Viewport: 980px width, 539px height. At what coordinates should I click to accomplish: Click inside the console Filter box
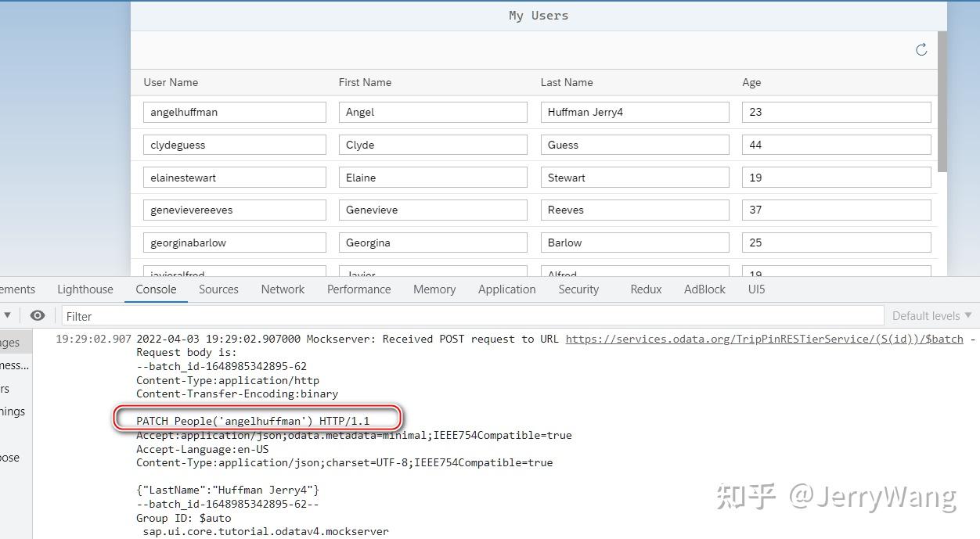(235, 316)
